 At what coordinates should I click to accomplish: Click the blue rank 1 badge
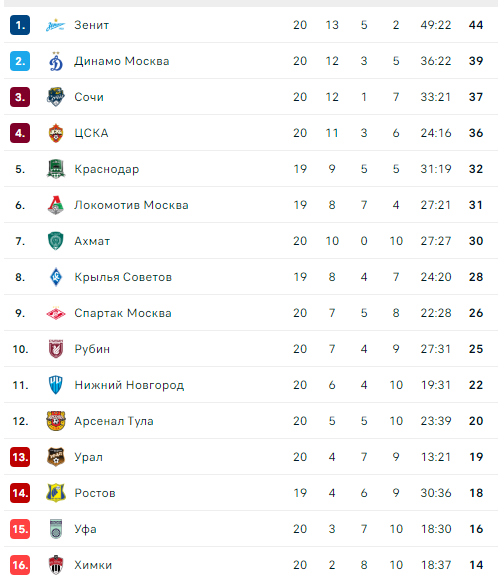(20, 25)
